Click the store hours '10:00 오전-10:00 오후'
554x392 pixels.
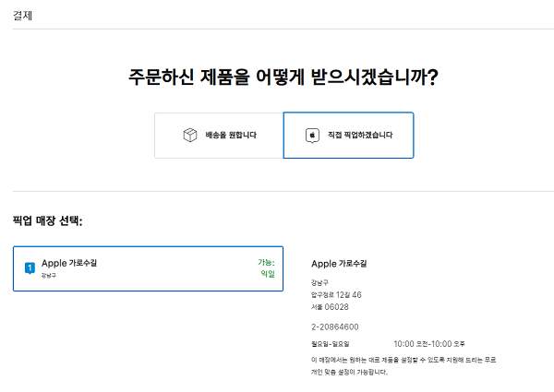point(429,344)
